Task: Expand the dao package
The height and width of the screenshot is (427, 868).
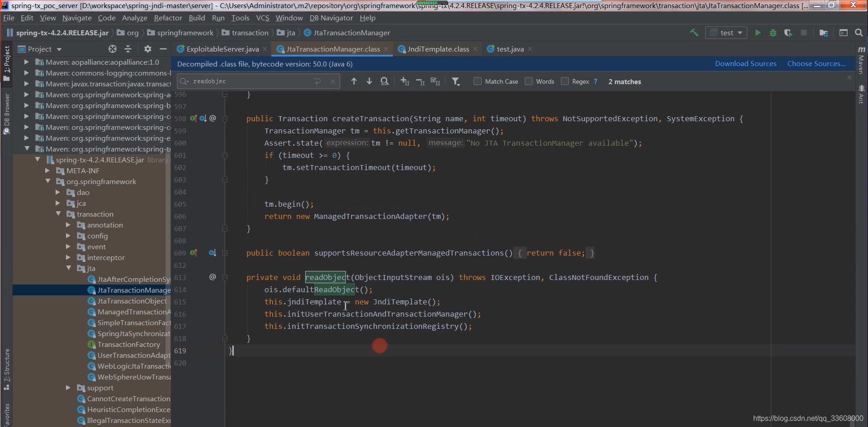Action: coord(58,192)
